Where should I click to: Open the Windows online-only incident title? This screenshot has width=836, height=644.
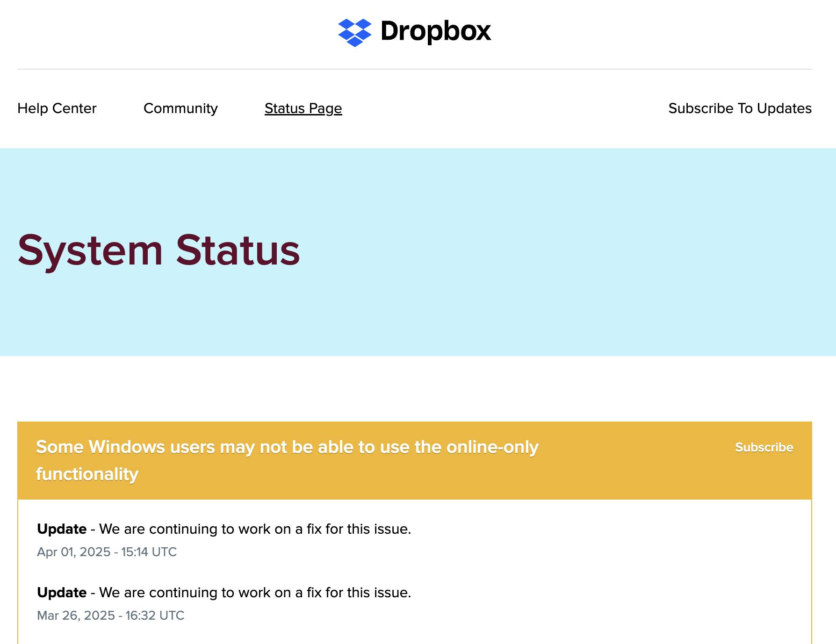(x=287, y=460)
